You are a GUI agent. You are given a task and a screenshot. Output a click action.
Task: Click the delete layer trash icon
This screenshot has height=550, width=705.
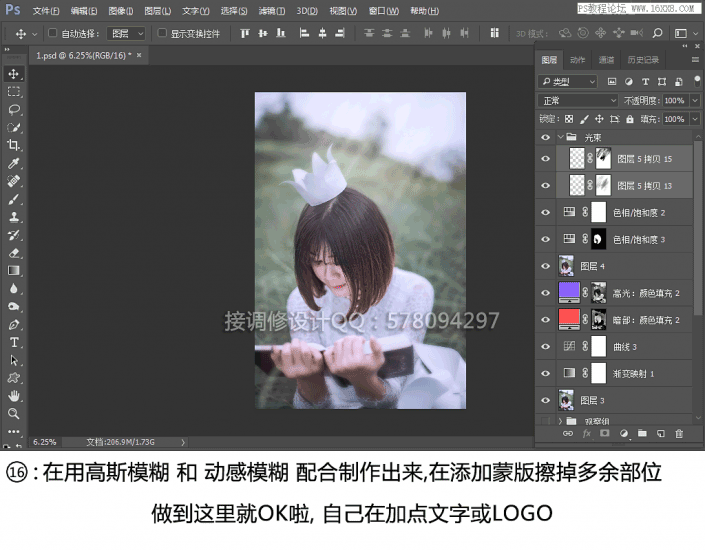(679, 433)
